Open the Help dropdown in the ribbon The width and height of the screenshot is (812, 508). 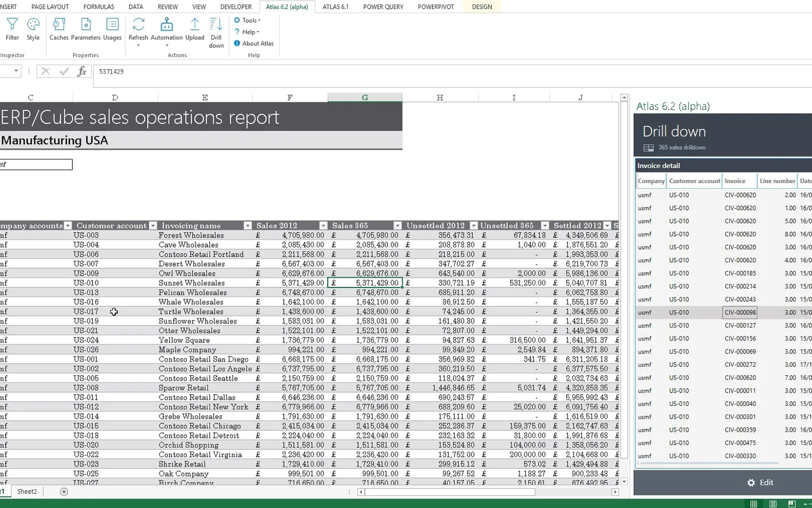pos(247,32)
